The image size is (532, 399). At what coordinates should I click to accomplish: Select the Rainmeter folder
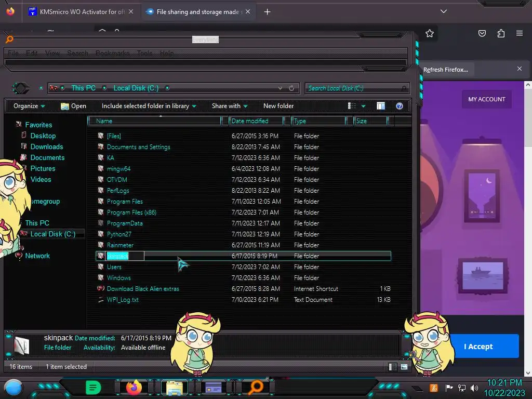tap(120, 245)
